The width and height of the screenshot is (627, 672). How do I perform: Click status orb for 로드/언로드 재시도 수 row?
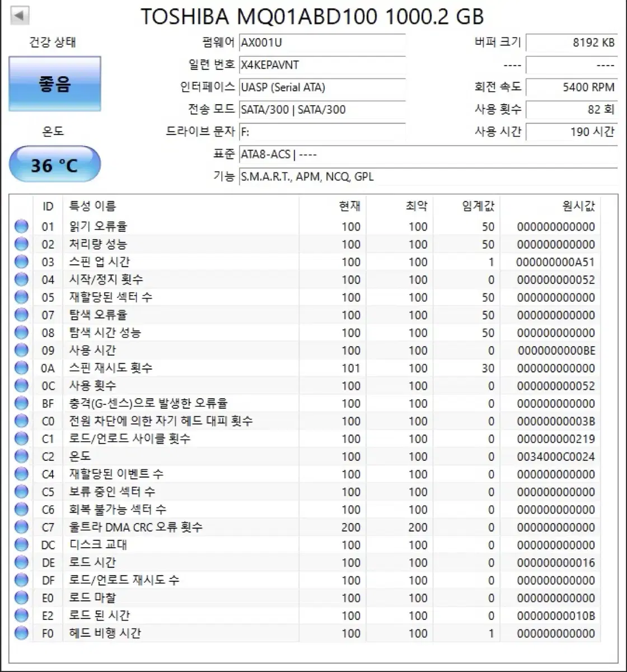coord(21,580)
